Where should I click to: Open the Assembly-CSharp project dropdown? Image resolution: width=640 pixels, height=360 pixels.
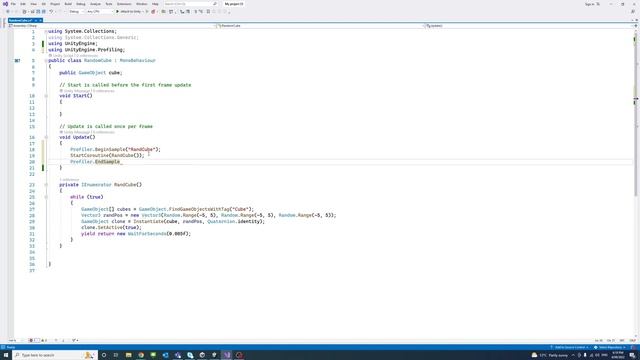point(111,26)
